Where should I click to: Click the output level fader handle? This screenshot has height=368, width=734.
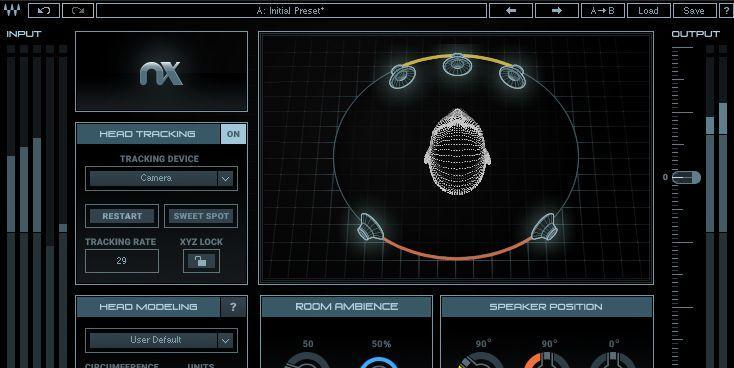687,177
